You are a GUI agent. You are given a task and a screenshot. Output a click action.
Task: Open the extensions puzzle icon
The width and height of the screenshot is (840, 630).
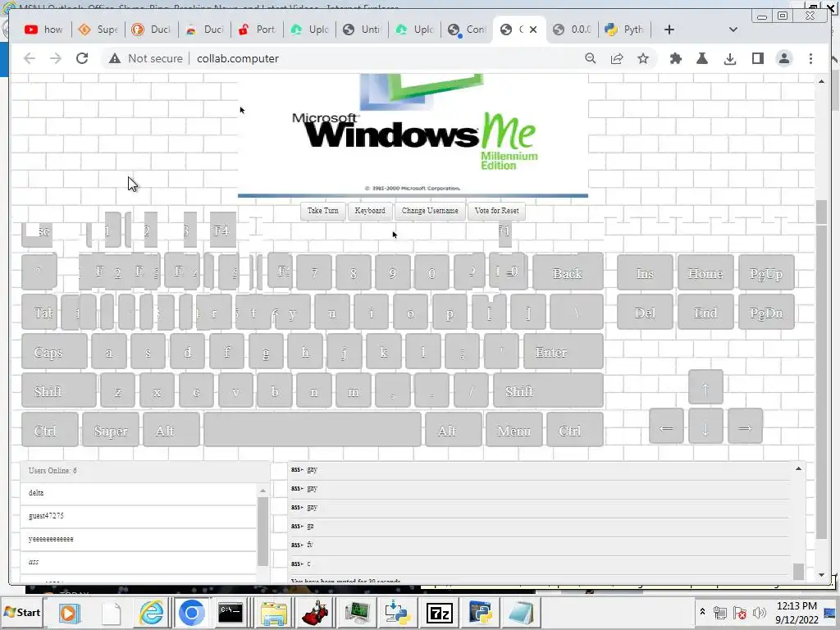pos(676,58)
